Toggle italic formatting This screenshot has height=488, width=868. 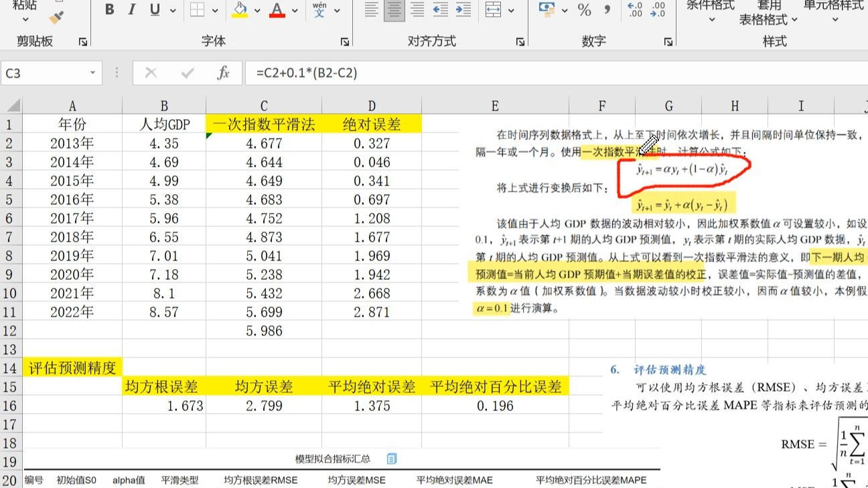131,10
